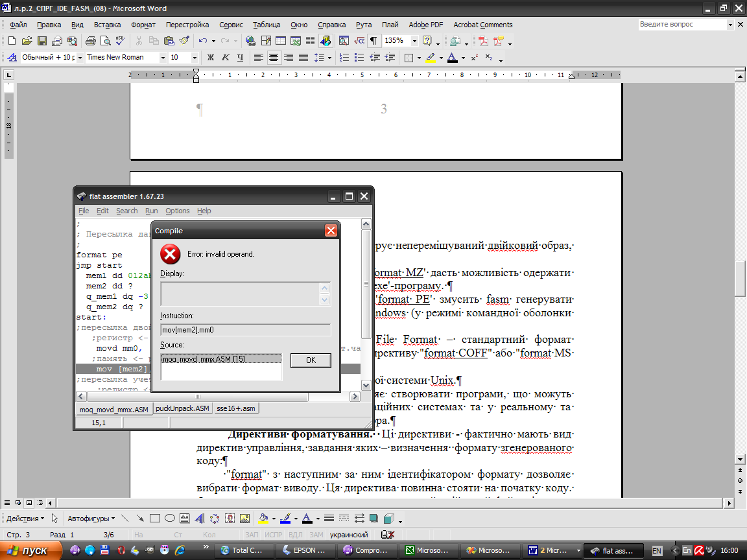Screen dimensions: 747x560
Task: Toggle align left paragraph button
Action: click(258, 58)
